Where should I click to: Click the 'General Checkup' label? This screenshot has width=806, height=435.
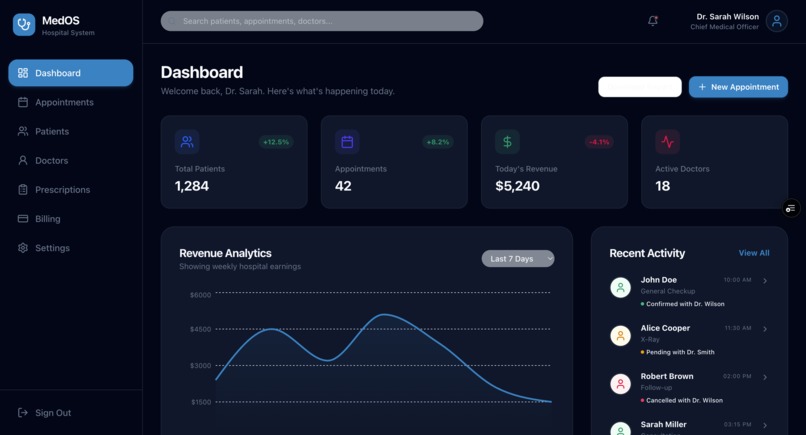point(668,291)
